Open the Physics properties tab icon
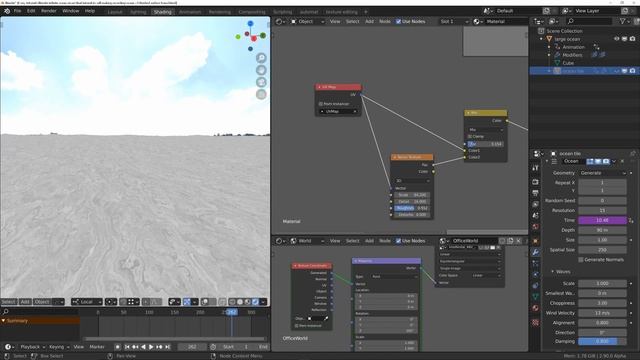The width and height of the screenshot is (640, 360). point(536,275)
